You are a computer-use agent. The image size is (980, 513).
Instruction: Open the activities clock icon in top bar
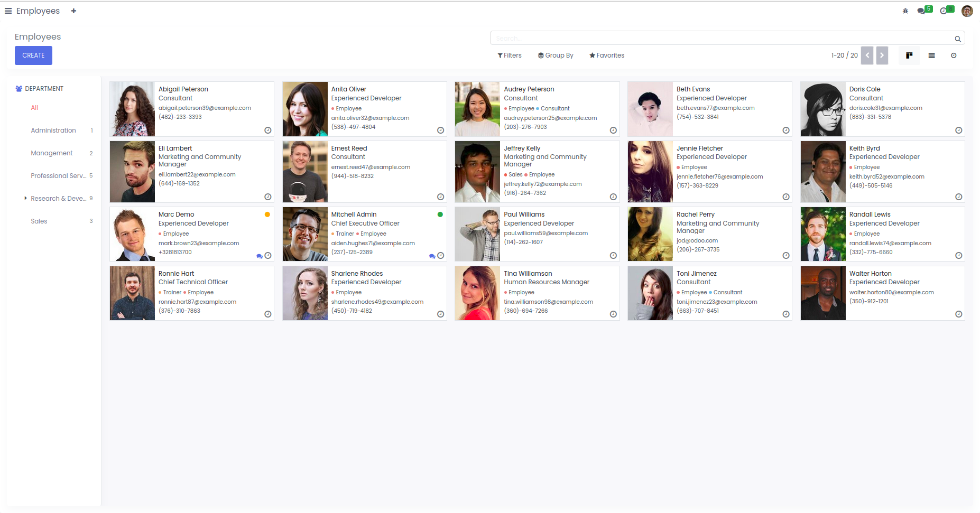click(944, 11)
